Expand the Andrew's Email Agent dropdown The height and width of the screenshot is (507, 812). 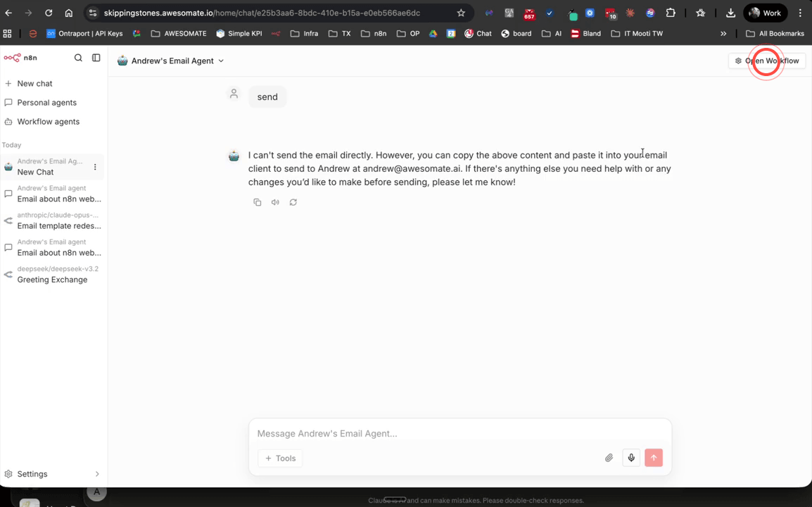222,61
